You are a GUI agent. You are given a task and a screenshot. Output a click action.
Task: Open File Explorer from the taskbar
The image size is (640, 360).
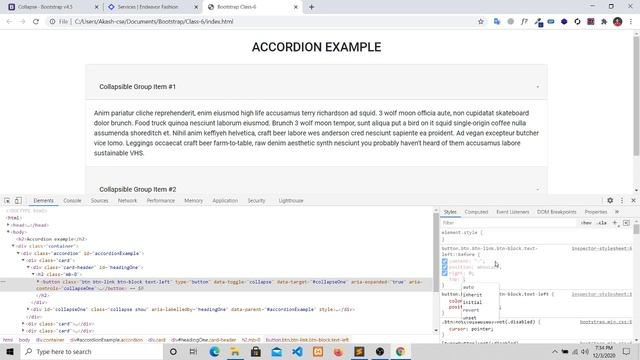point(235,351)
